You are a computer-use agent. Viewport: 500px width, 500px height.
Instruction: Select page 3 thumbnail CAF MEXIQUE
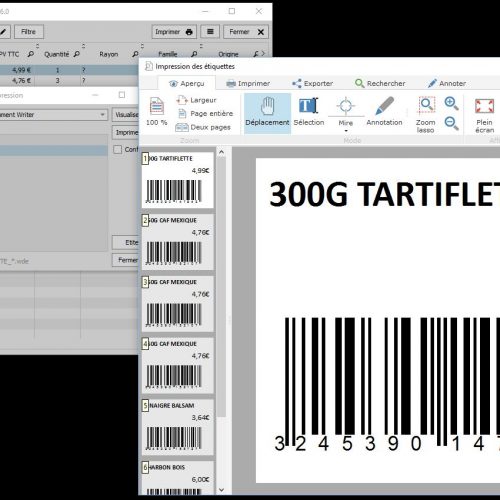click(178, 304)
